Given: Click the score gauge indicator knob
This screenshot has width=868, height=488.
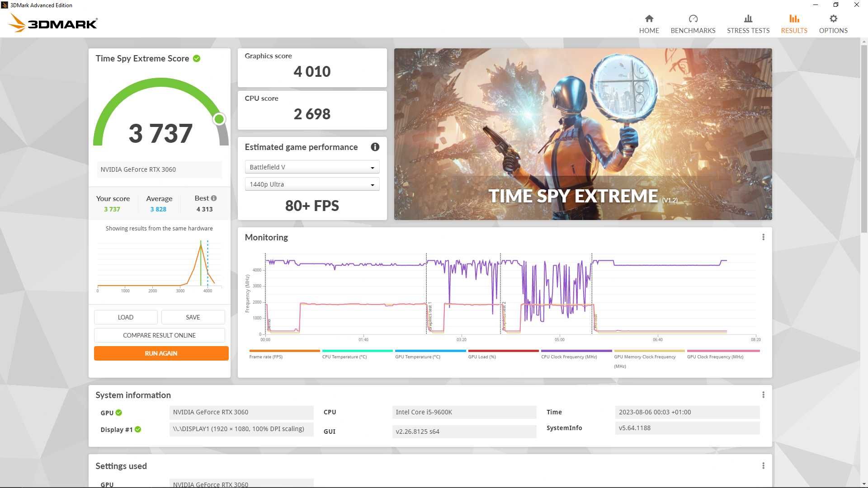Looking at the screenshot, I should [x=219, y=119].
